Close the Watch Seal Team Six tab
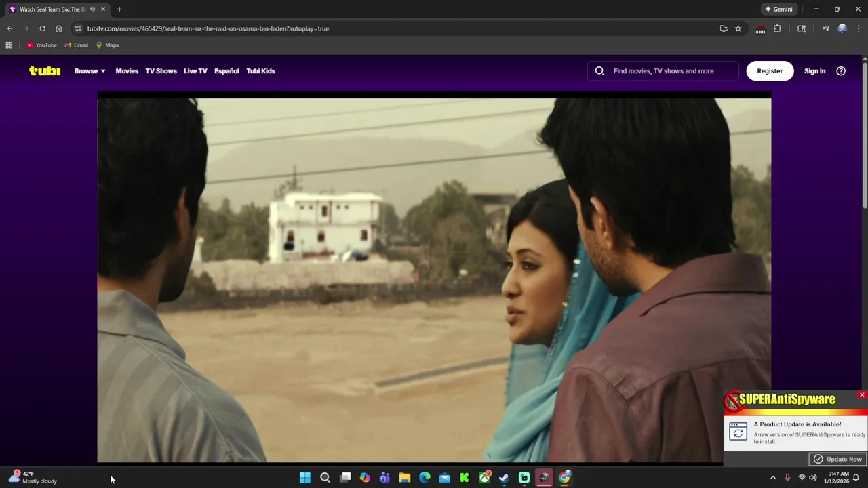 coord(103,9)
